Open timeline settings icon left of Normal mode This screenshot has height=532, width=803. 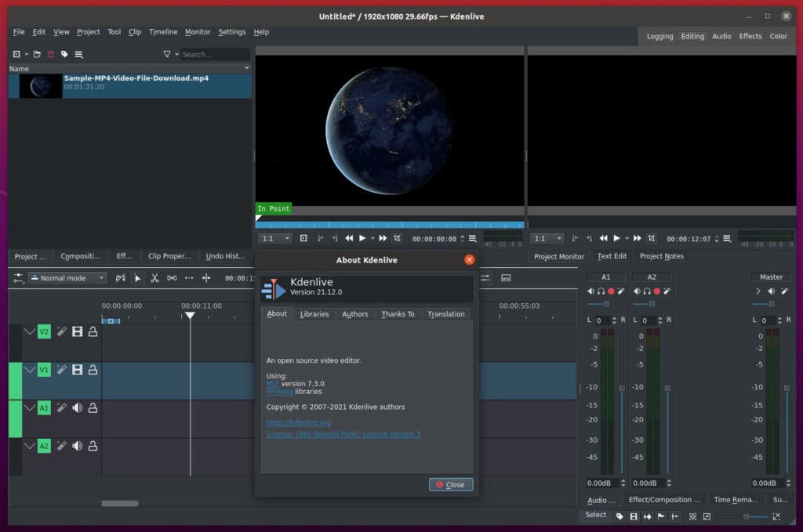pos(19,278)
